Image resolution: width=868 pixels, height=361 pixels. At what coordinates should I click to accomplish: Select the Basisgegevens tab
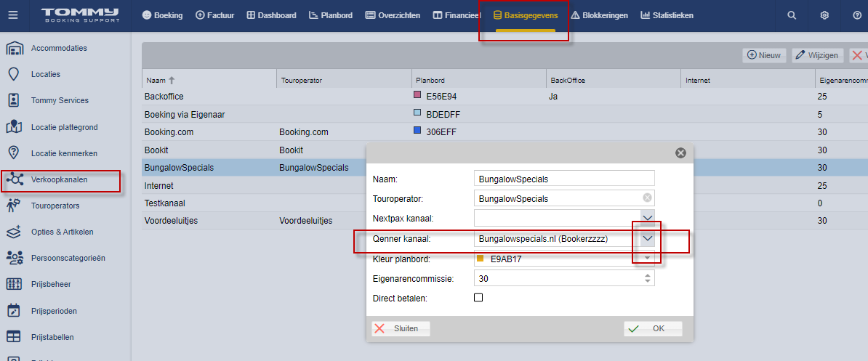pyautogui.click(x=526, y=15)
